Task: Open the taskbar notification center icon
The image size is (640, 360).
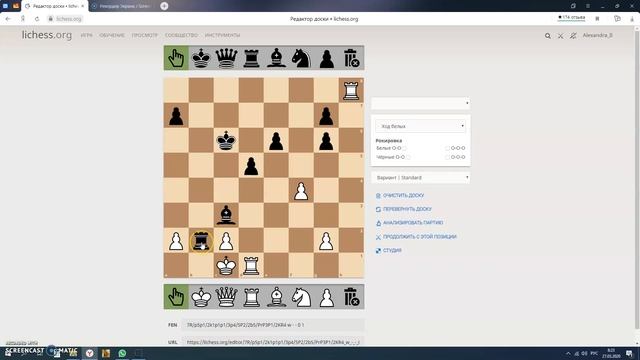Action: (x=629, y=353)
